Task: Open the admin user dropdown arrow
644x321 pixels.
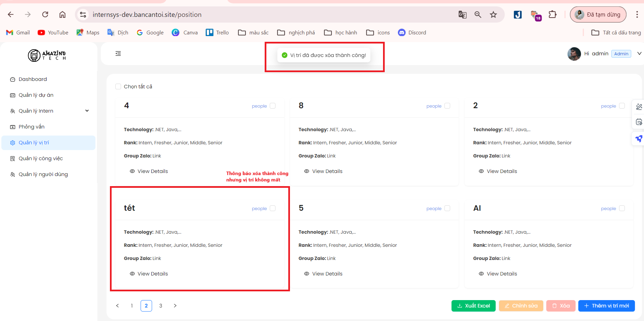Action: 639,54
